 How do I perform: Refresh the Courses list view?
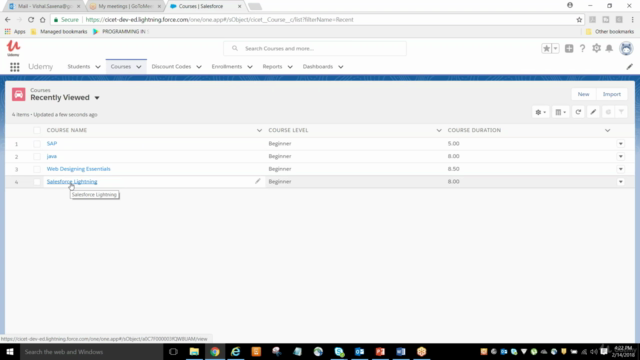point(578,112)
